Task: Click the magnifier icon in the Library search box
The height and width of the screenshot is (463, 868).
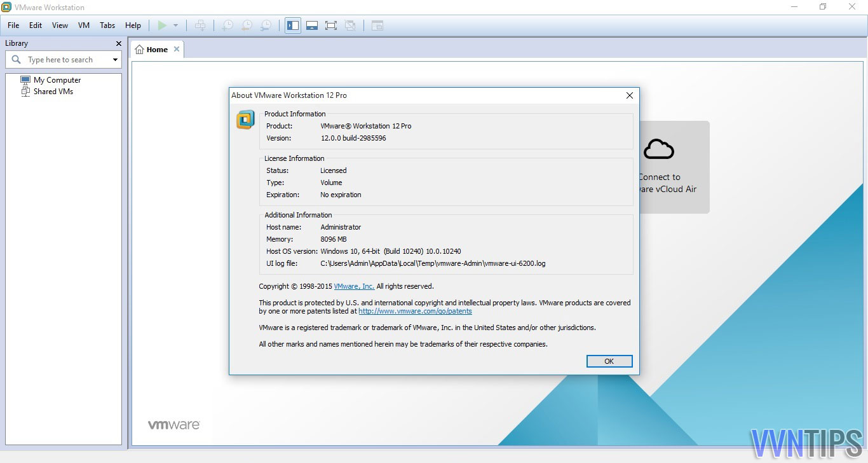Action: 17,59
